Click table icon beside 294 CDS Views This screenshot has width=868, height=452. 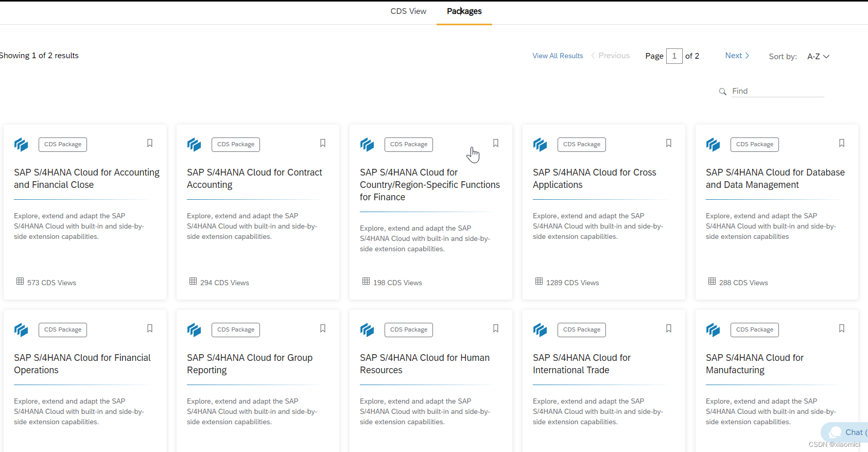click(193, 281)
